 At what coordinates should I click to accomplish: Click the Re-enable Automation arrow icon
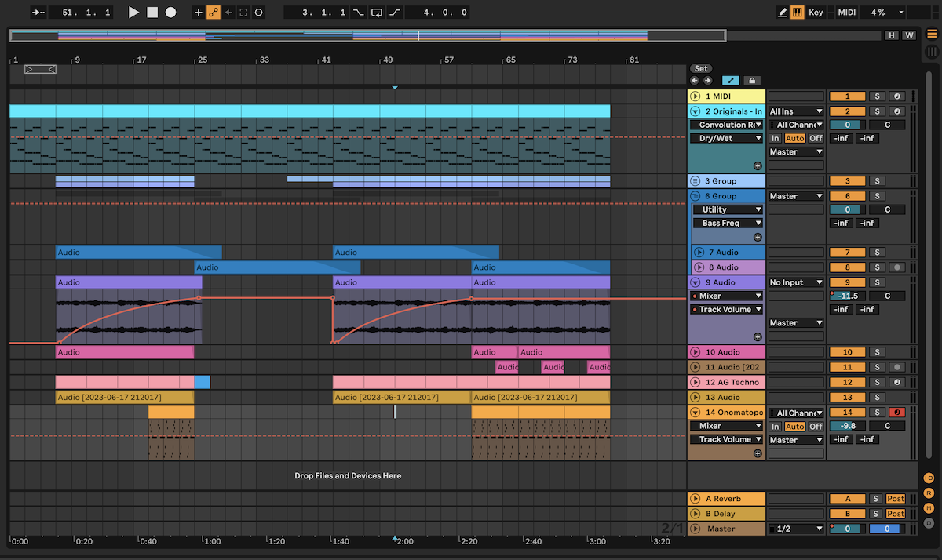[228, 13]
